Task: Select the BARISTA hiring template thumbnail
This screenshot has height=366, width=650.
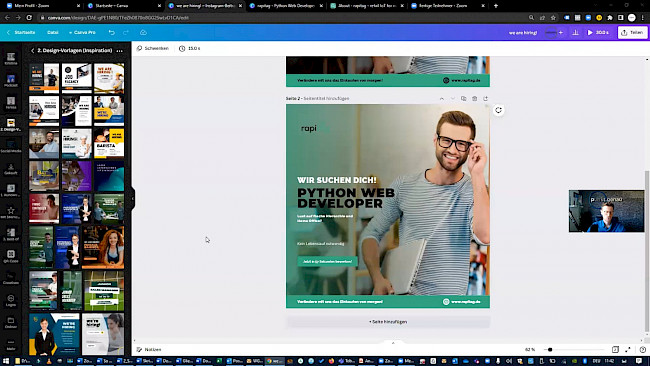Action: pos(109,143)
